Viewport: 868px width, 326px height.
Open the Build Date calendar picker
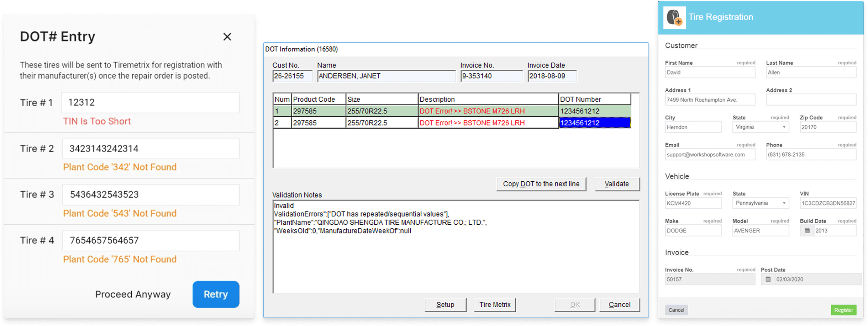click(x=807, y=230)
